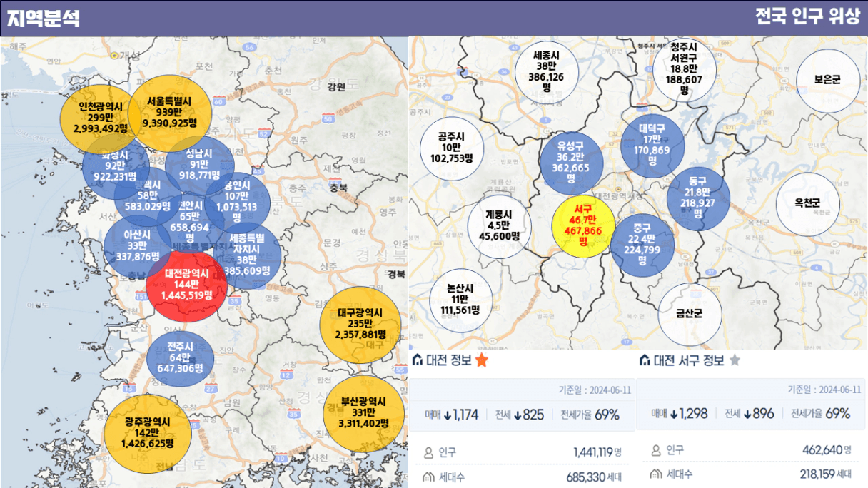
Task: Select the 유성구 36.2만 bubble
Action: [571, 163]
